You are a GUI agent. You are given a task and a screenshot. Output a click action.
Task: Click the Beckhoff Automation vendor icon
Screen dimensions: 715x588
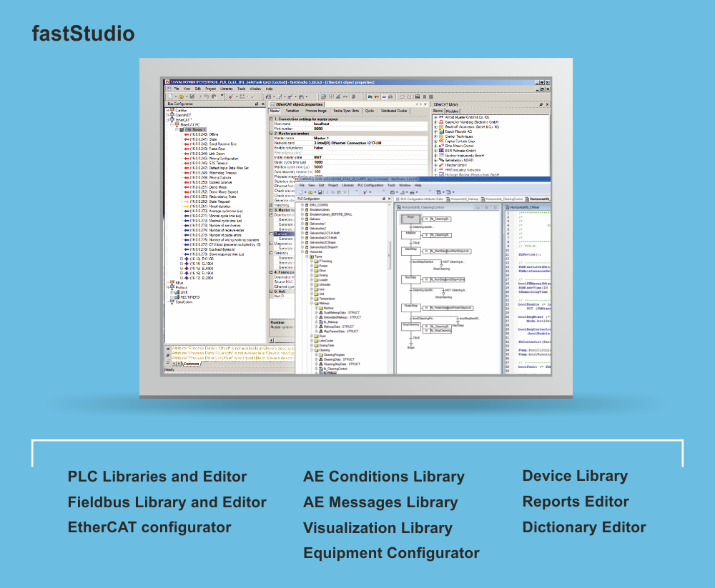pyautogui.click(x=441, y=126)
